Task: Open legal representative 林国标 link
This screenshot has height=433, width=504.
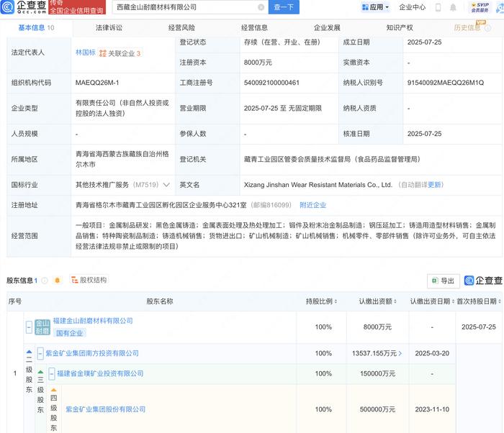Action: coord(86,53)
